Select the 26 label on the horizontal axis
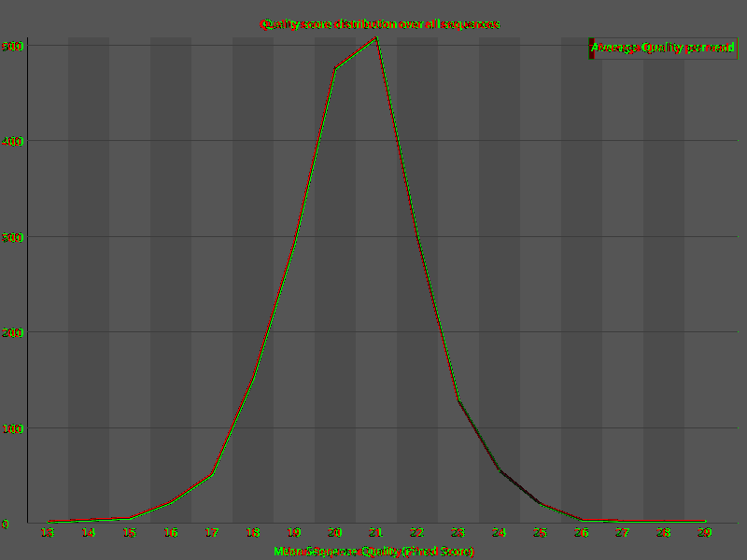 tap(582, 532)
